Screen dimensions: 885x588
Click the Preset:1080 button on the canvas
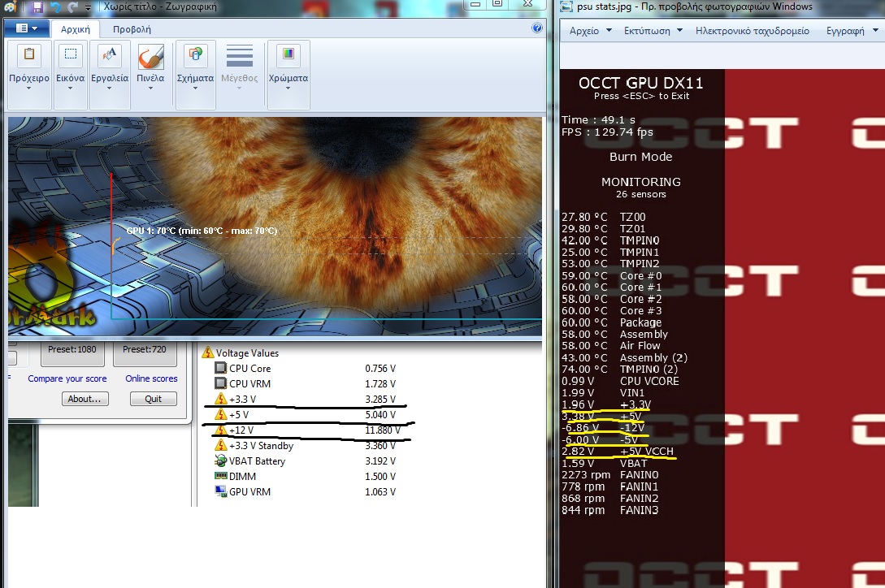[x=72, y=352]
